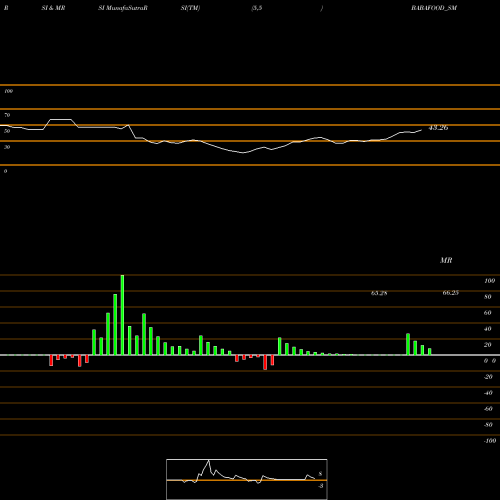Click the SI & MR header text

pyautogui.click(x=53, y=8)
